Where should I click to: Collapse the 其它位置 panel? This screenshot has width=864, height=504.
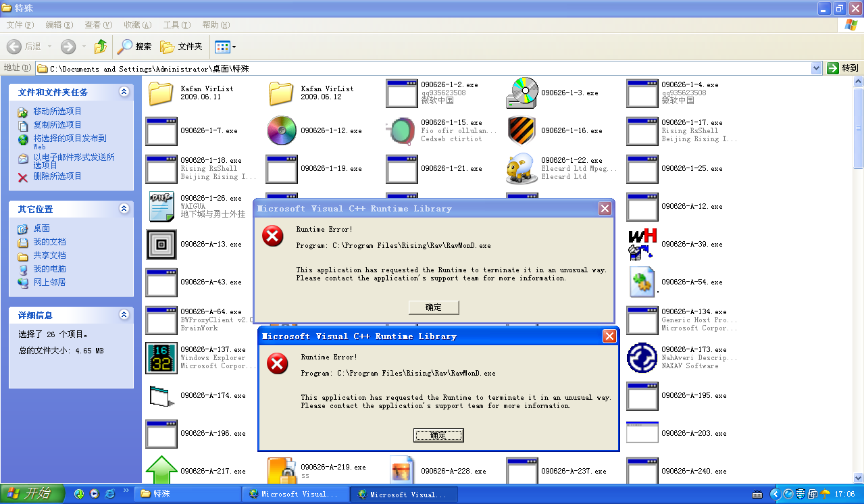tap(124, 209)
